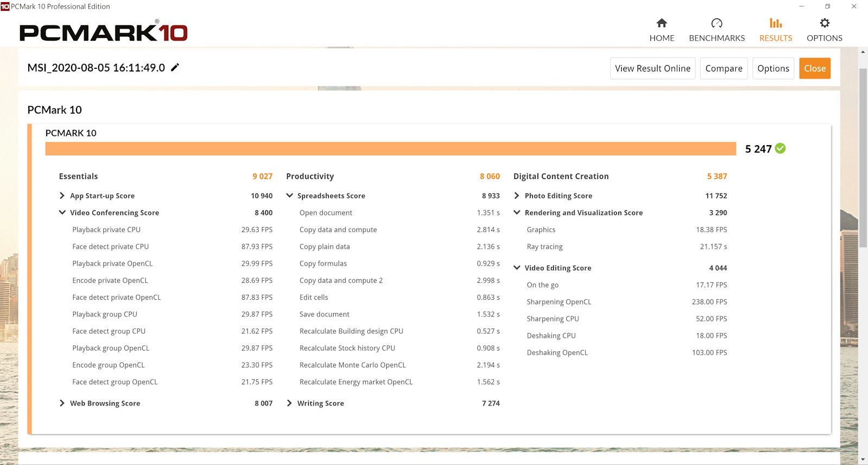Select the Productivity score 8 060
Viewport: 868px width, 465px height.
pyautogui.click(x=490, y=176)
